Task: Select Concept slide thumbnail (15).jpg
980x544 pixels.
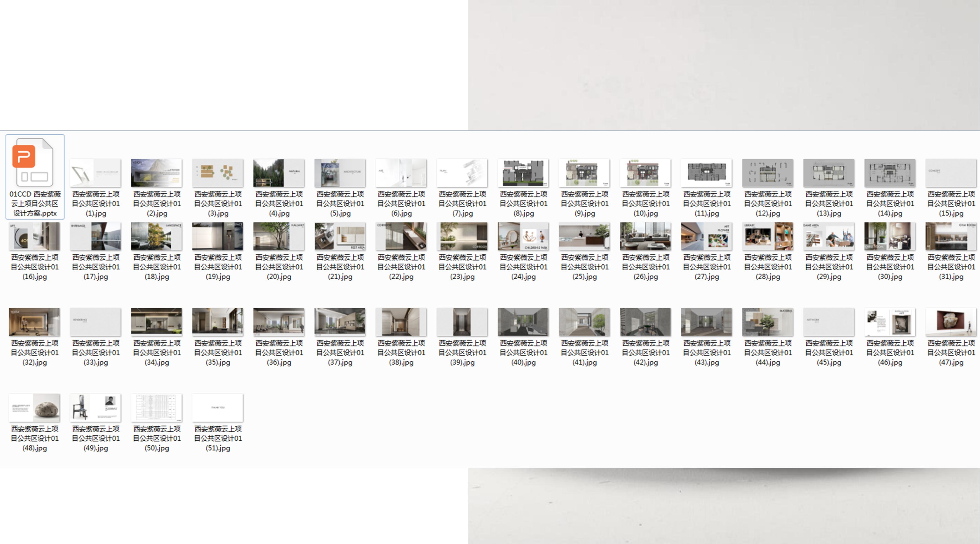Action: 951,173
